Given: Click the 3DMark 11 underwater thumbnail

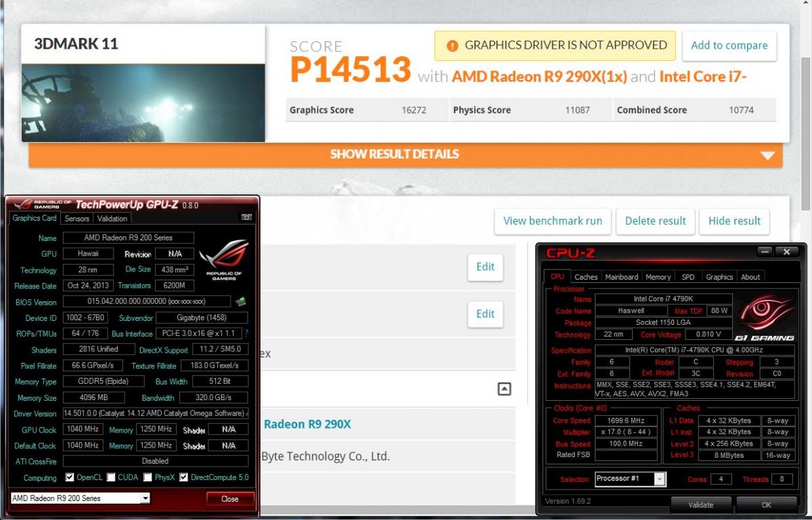Looking at the screenshot, I should (143, 103).
